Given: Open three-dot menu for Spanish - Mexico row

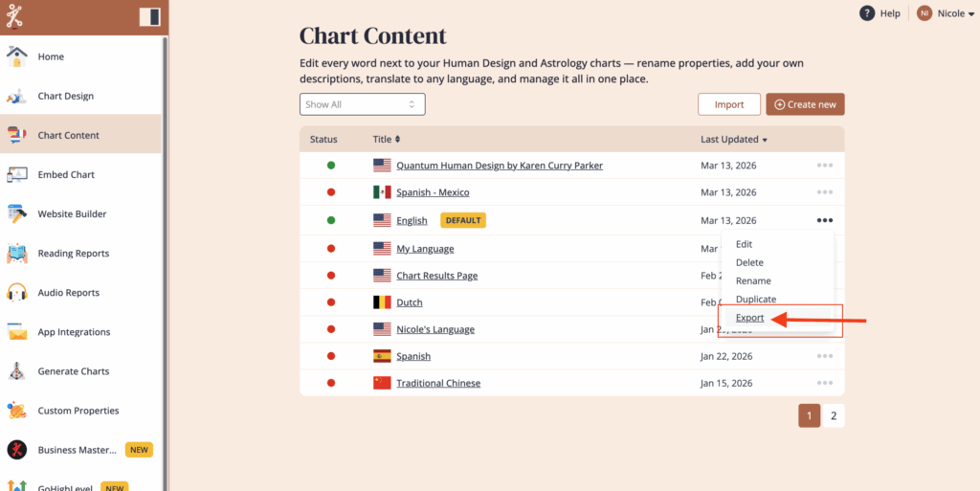Looking at the screenshot, I should coord(825,192).
